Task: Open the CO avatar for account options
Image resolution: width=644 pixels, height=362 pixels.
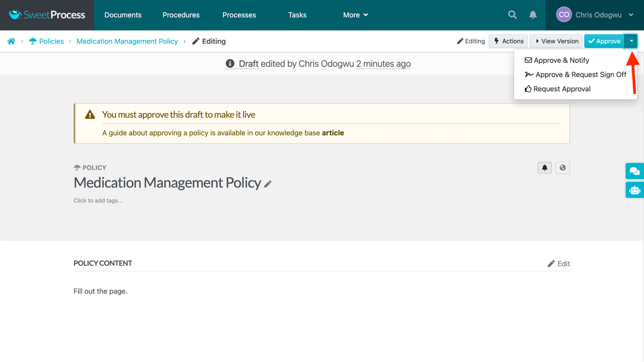Action: pyautogui.click(x=563, y=14)
